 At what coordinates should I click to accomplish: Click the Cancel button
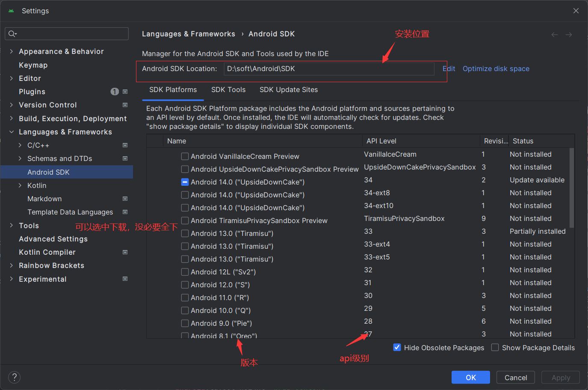pyautogui.click(x=516, y=377)
